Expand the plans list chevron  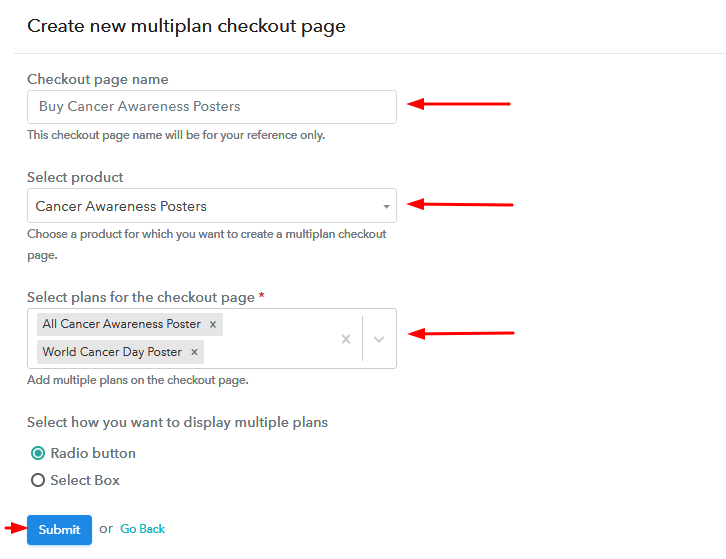[x=379, y=339]
